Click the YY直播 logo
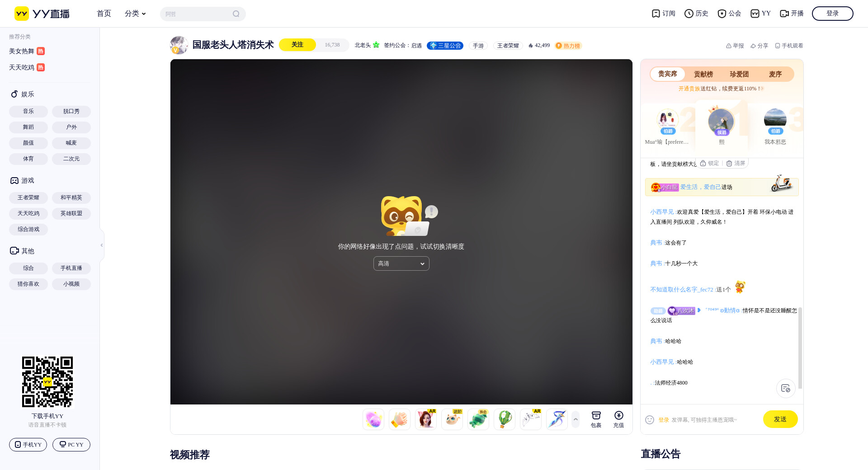This screenshot has width=868, height=470. pyautogui.click(x=42, y=14)
